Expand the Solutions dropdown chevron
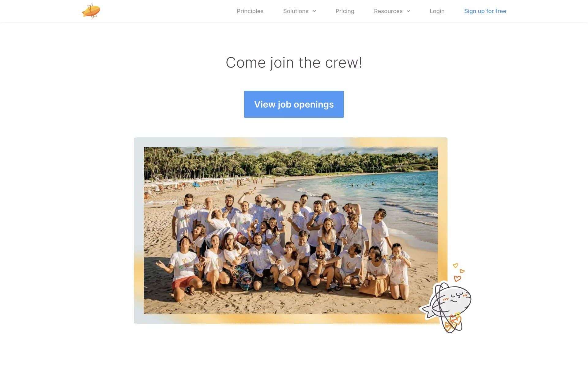This screenshot has height=368, width=588. [x=314, y=11]
